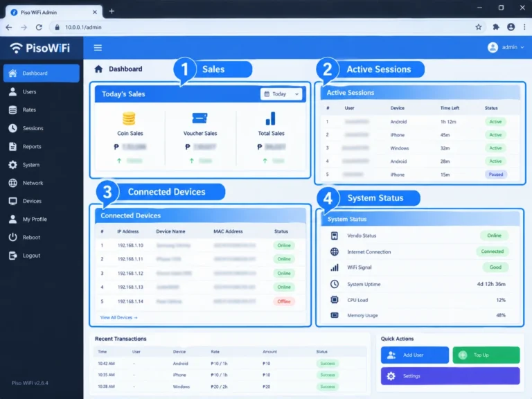Click IP address 192.168.1.12
Viewport: 532px width, 399px height.
point(130,273)
